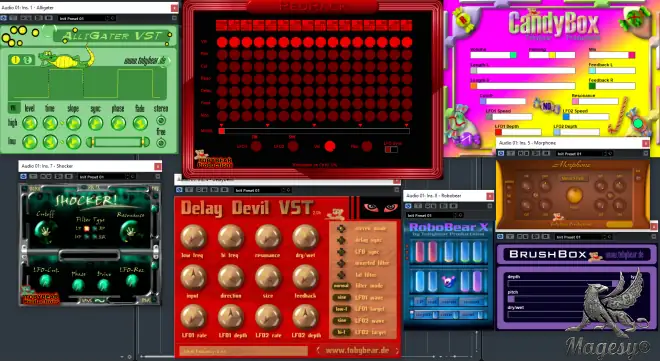This screenshot has width=660, height=361.
Task: Toggle the free switch in Alligater
Action: tap(161, 143)
